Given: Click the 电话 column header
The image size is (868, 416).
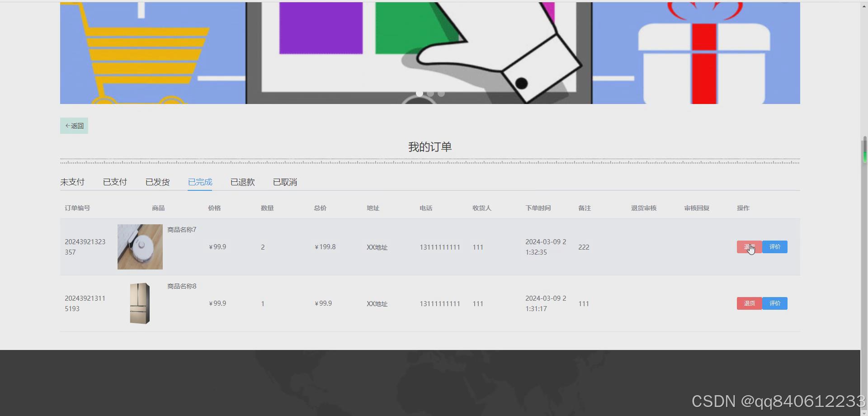Looking at the screenshot, I should (426, 208).
